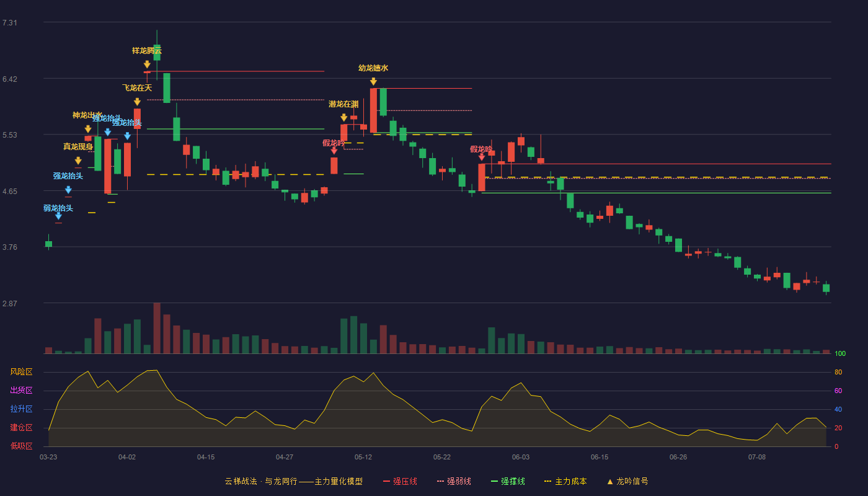
Task: Click the 真龙现身 arrow marker
Action: point(78,161)
